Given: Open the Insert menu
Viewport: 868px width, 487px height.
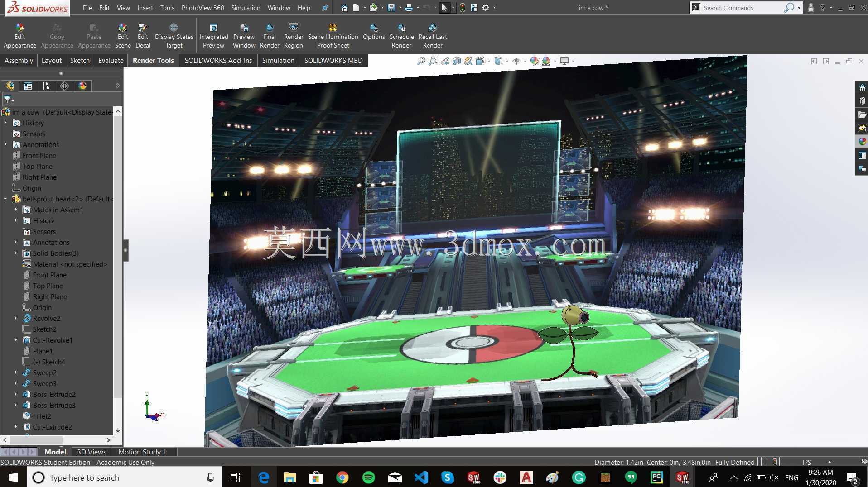Looking at the screenshot, I should tap(145, 8).
